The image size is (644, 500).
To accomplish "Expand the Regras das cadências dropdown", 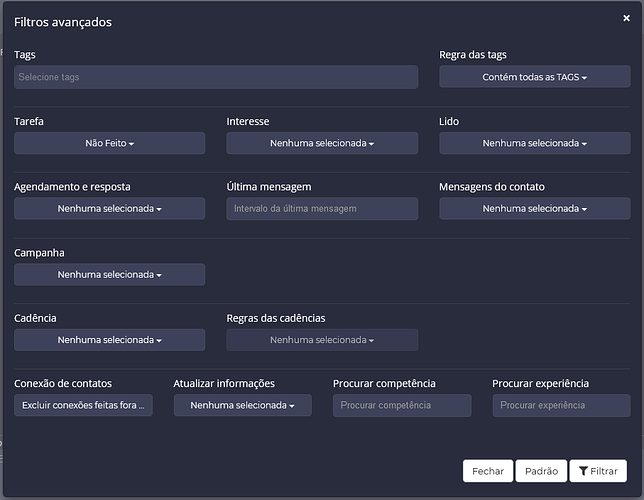I will (x=322, y=340).
